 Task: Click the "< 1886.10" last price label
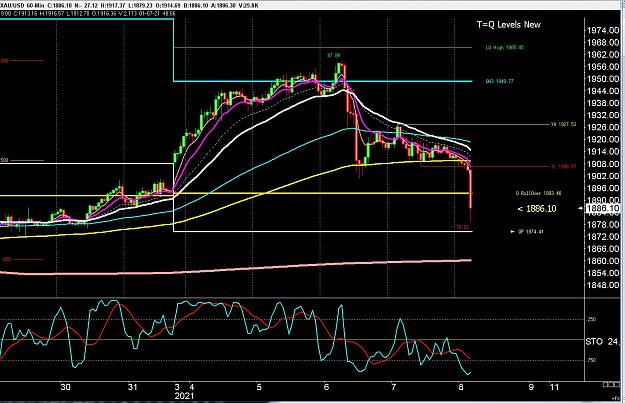[537, 208]
